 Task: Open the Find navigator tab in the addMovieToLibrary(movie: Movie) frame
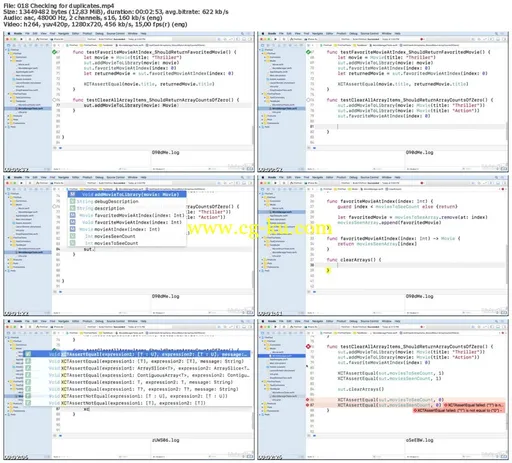click(19, 46)
